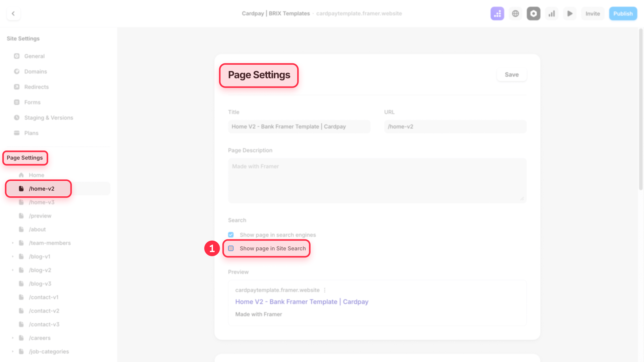Image resolution: width=644 pixels, height=362 pixels.
Task: Expand the /blog-v1 tree arrow
Action: pos(13,256)
